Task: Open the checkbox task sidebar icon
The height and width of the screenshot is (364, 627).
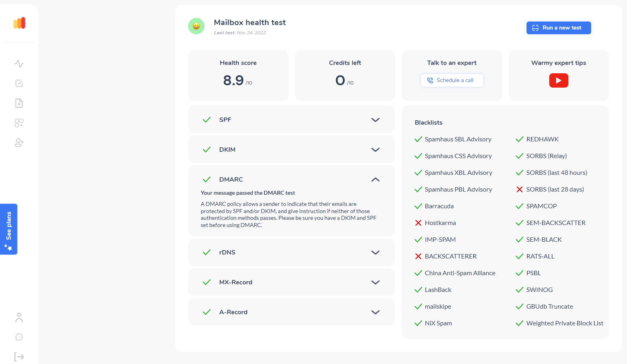Action: (x=19, y=83)
